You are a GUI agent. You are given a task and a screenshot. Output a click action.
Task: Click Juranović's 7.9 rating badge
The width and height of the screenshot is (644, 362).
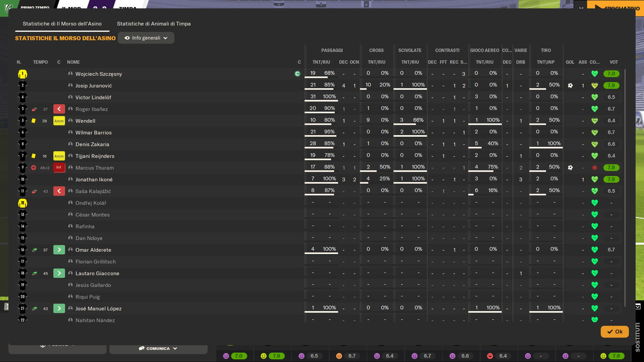[611, 85]
